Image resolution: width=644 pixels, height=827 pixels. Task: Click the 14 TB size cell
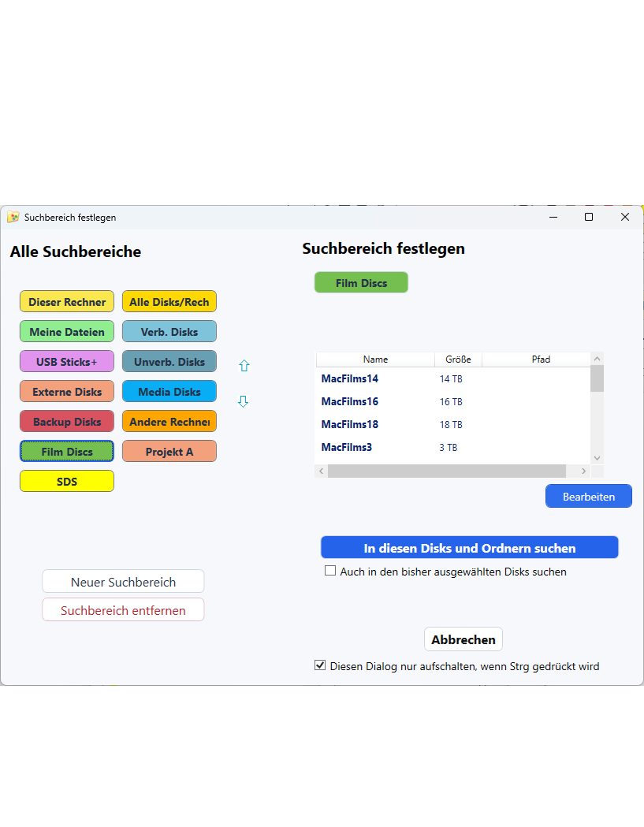pos(451,378)
